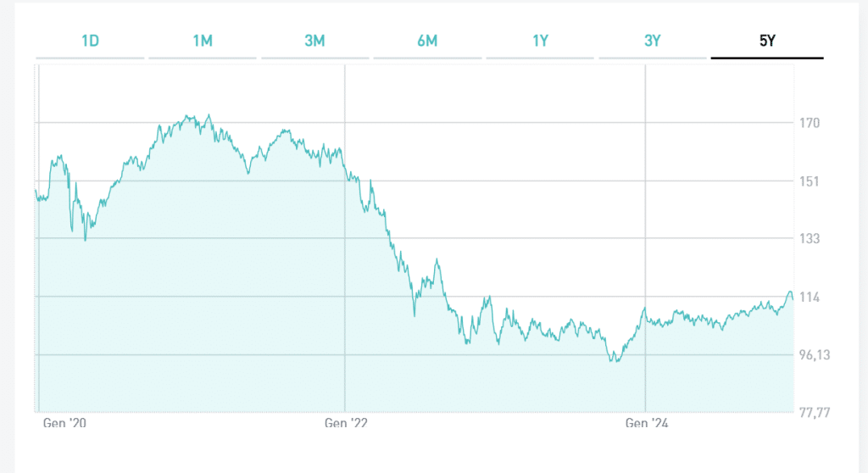The height and width of the screenshot is (473, 868).
Task: Click the chart's lowest point below 96,13
Action: (616, 362)
